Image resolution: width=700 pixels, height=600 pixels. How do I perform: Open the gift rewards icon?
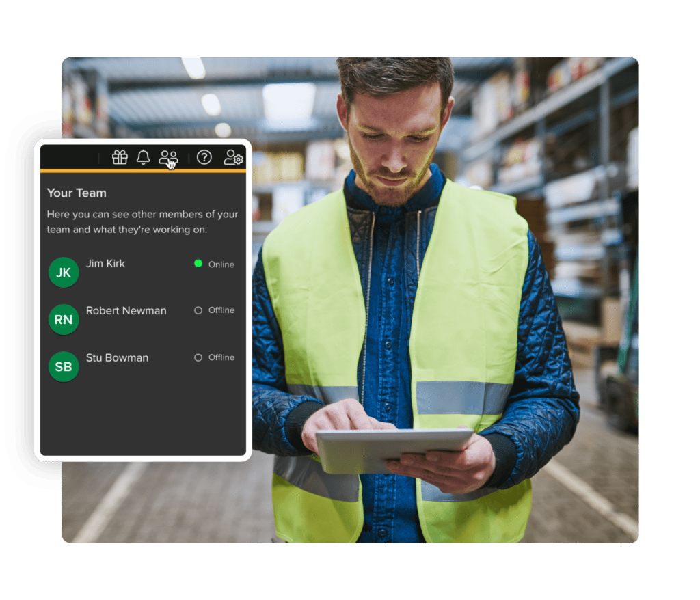point(120,159)
